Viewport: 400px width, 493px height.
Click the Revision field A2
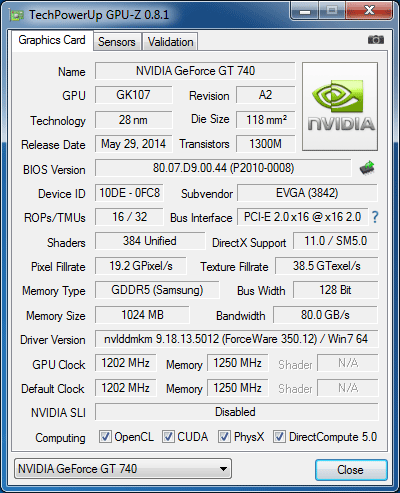266,95
